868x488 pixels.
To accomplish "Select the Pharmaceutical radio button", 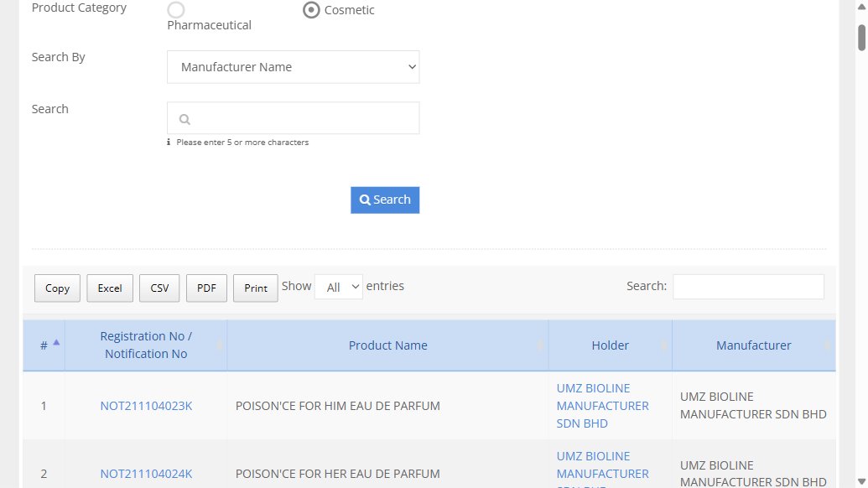I will (x=176, y=10).
